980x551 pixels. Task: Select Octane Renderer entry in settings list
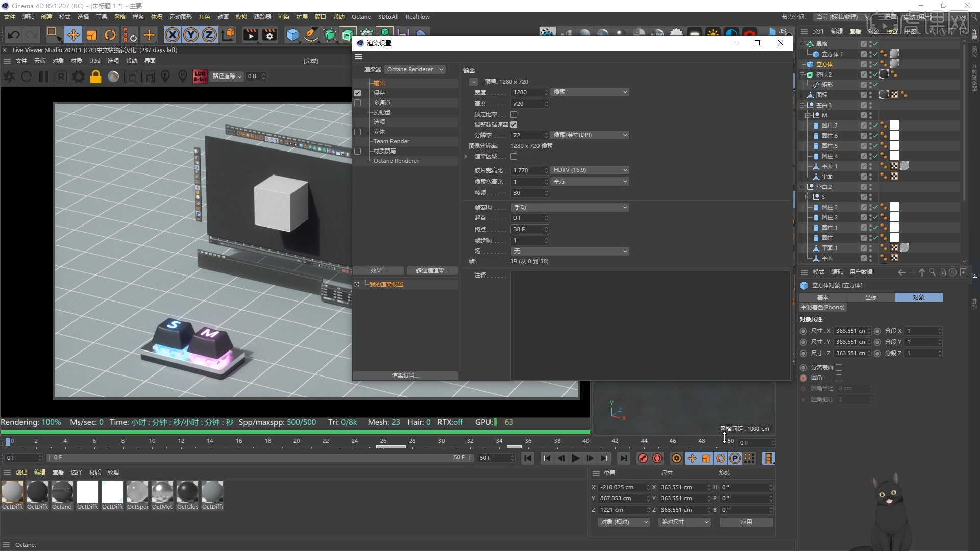pyautogui.click(x=396, y=161)
